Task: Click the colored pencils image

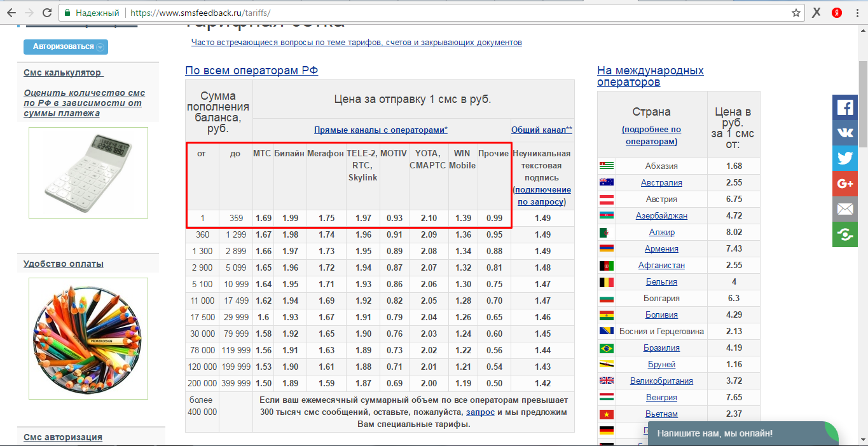Action: coord(88,339)
